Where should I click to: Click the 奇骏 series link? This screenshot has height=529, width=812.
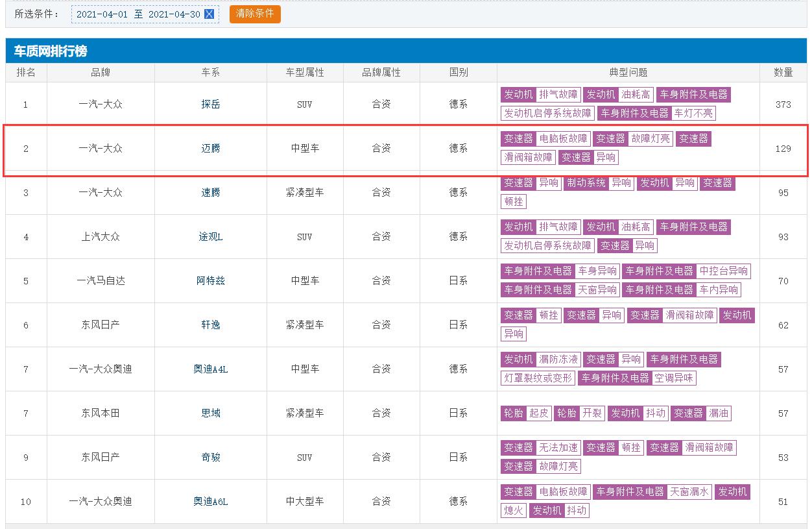pos(210,458)
